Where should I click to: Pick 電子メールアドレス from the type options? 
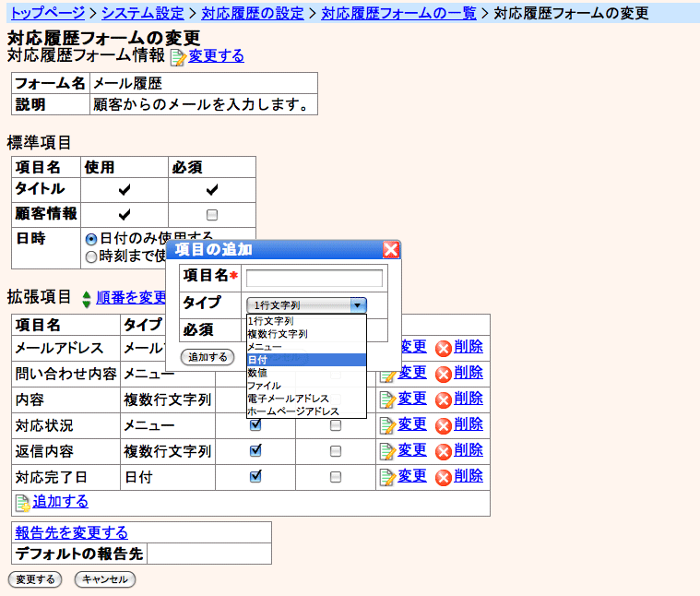[306, 399]
